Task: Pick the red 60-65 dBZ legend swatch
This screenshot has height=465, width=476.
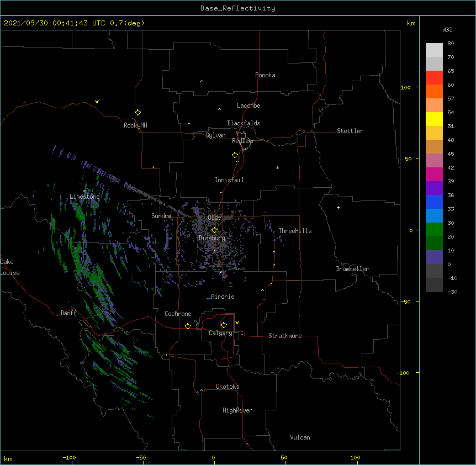Action: (434, 78)
